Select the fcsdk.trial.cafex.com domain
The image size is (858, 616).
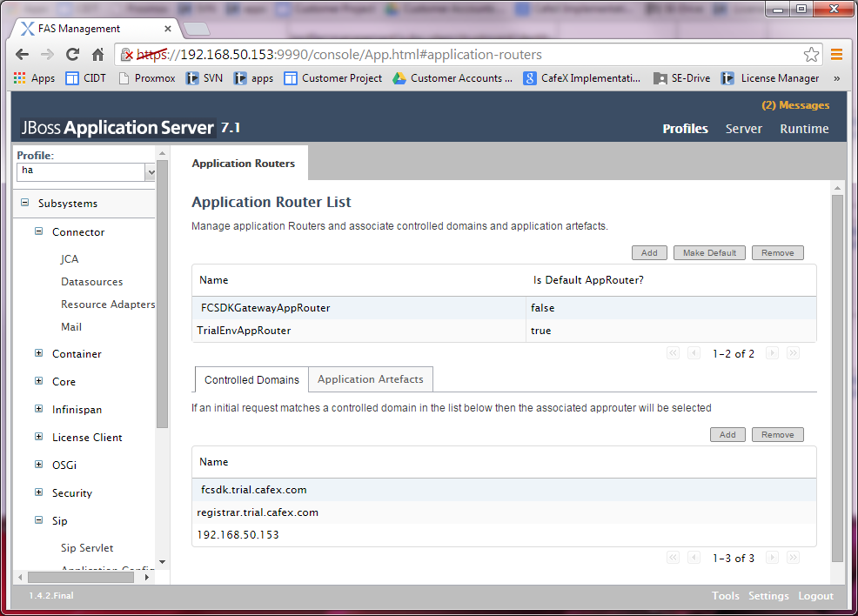(504, 490)
